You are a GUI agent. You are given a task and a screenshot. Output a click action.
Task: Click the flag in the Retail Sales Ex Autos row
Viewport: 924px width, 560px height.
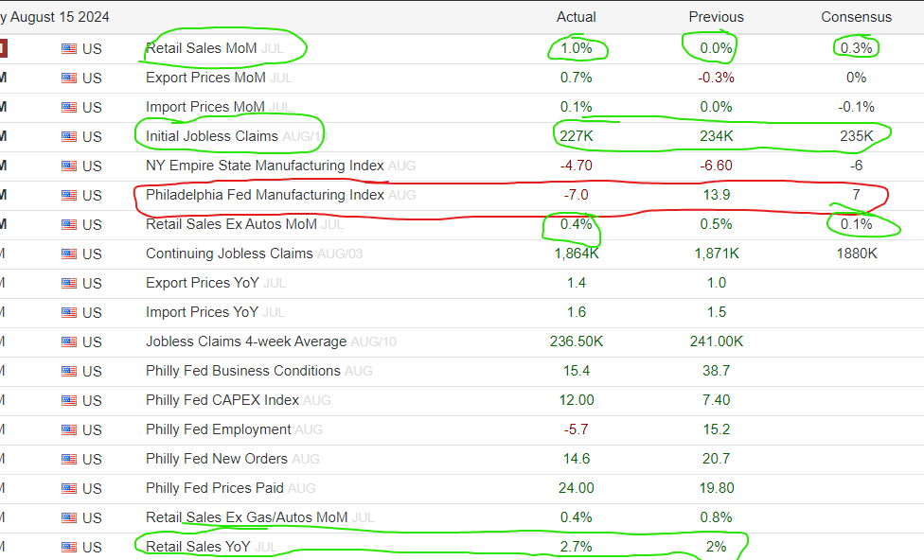pyautogui.click(x=69, y=225)
